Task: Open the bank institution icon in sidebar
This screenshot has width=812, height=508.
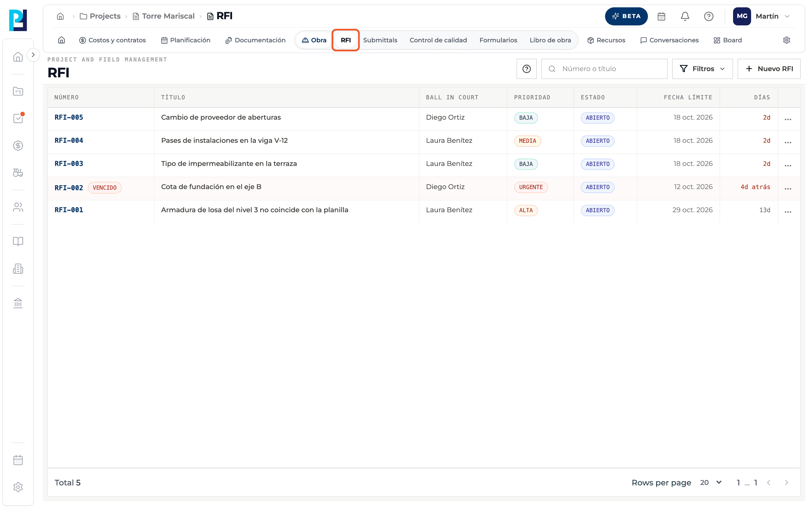Action: [x=18, y=303]
